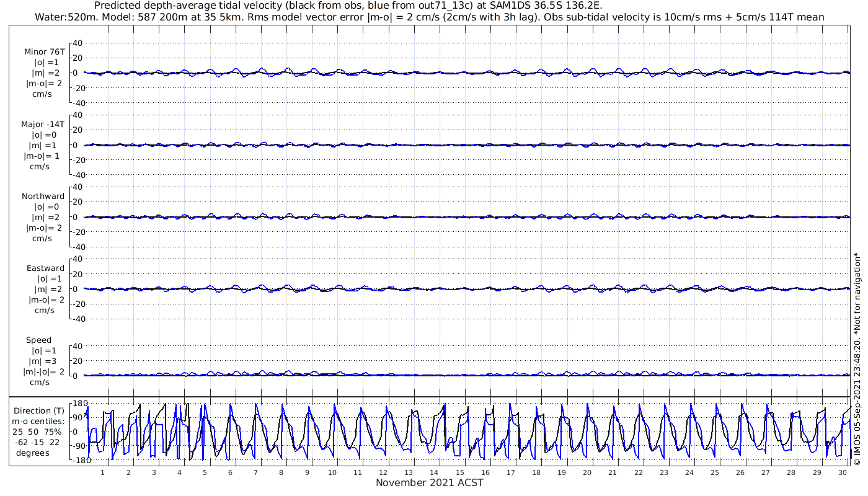Click '|m-o|= 2' in the Minor 76T panel

pyautogui.click(x=43, y=84)
